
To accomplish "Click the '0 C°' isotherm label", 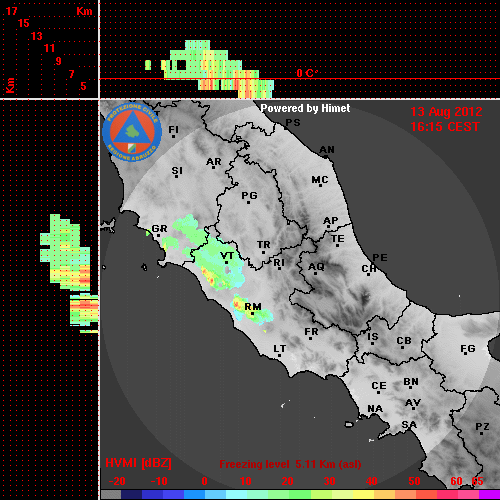I will click(307, 73).
